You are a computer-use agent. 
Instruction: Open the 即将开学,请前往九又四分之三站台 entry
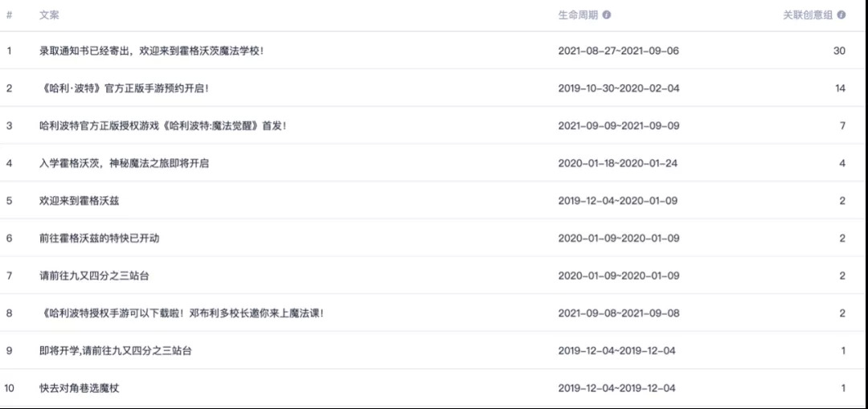(x=115, y=351)
